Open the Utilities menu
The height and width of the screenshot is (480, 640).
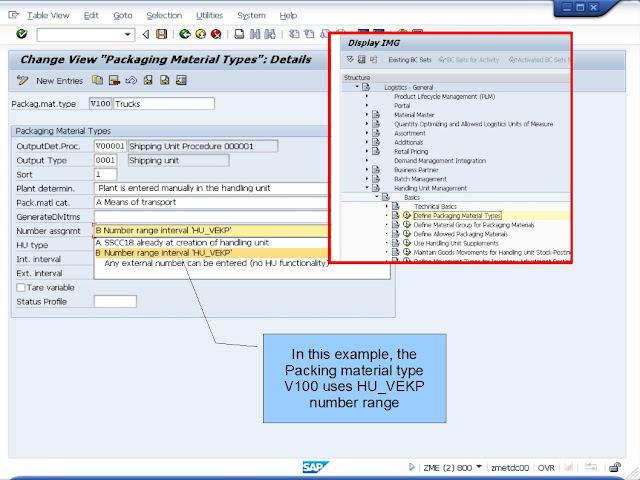pos(209,16)
